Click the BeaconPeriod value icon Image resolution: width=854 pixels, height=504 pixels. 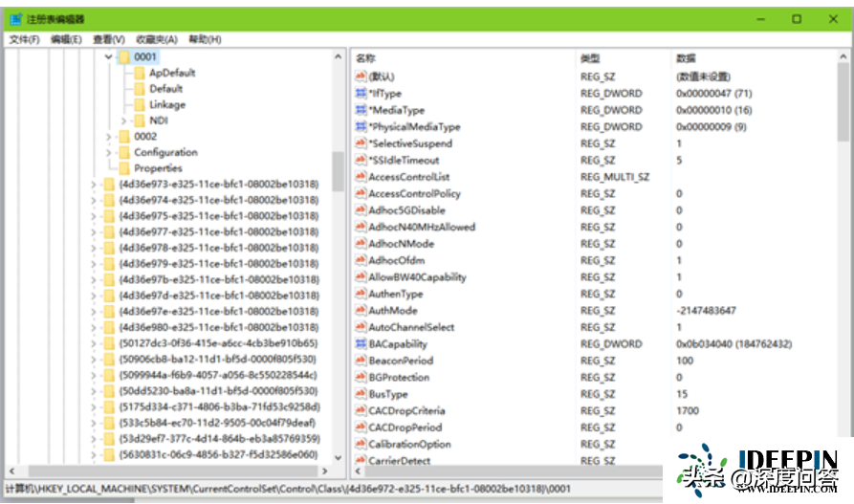tap(361, 361)
